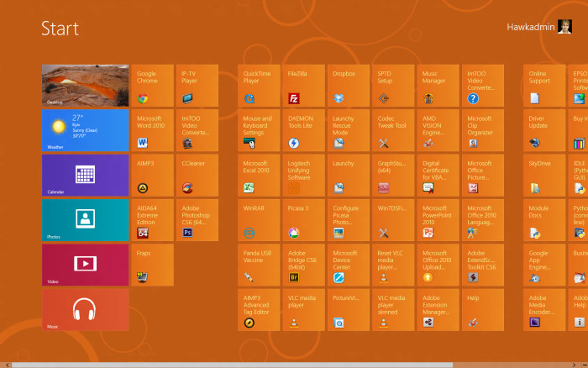Viewport: 588px width, 368px height.
Task: Open Adobe Bridge CS6 tile
Action: (303, 265)
